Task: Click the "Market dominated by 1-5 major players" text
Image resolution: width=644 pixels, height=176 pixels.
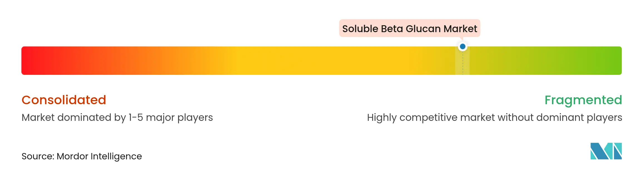Action: pyautogui.click(x=117, y=118)
